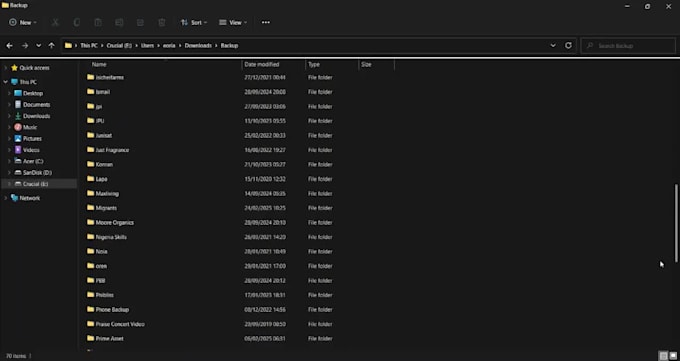Screen dimensions: 680x361
Task: Click This PC in the address breadcrumb
Action: click(x=88, y=46)
